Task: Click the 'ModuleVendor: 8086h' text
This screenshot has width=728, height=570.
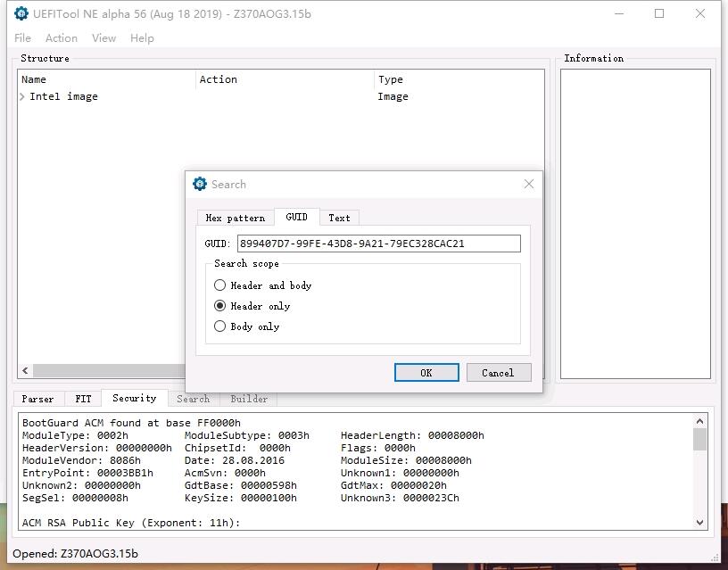Action: coord(81,460)
